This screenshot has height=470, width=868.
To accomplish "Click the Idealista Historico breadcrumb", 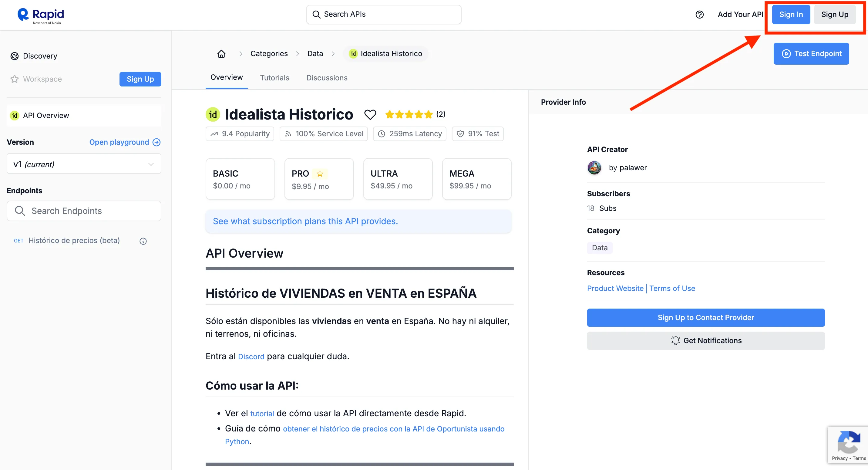I will click(385, 54).
